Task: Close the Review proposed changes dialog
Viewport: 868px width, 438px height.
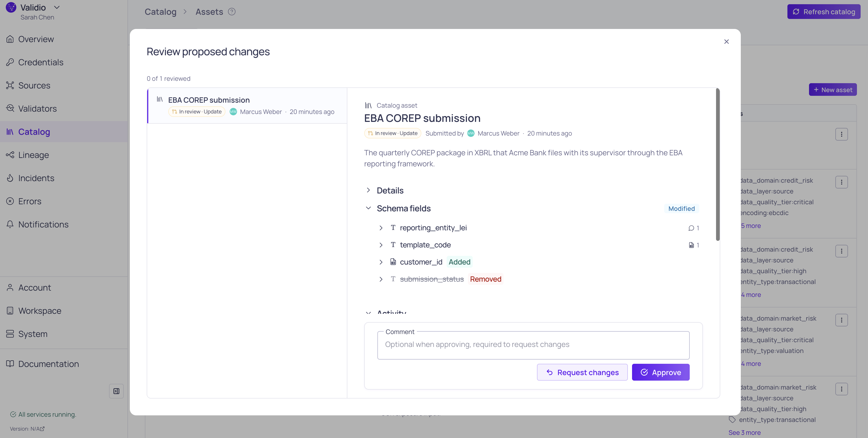Action: click(727, 42)
